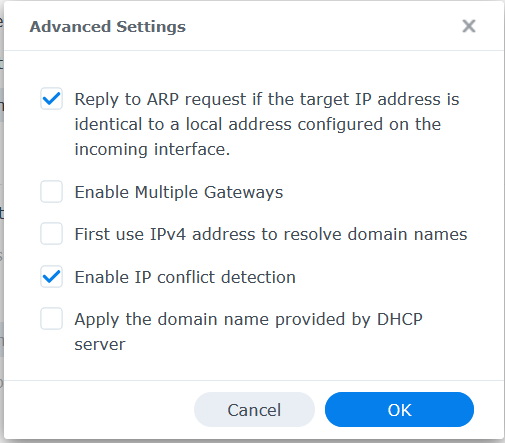Enable Apply the domain name by DHCP checkbox
The width and height of the screenshot is (505, 443).
pyautogui.click(x=51, y=319)
